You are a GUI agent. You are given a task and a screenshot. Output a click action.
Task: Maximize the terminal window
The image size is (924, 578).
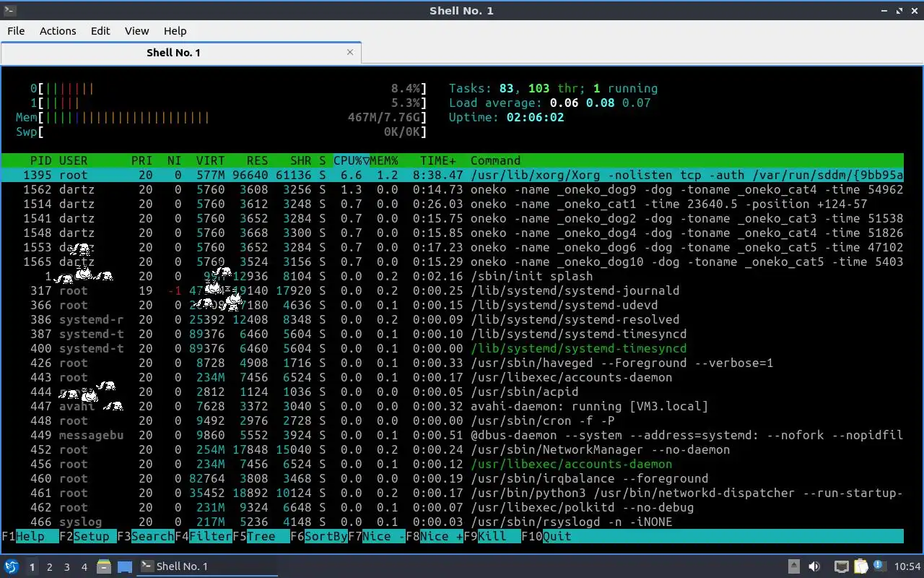pyautogui.click(x=899, y=10)
